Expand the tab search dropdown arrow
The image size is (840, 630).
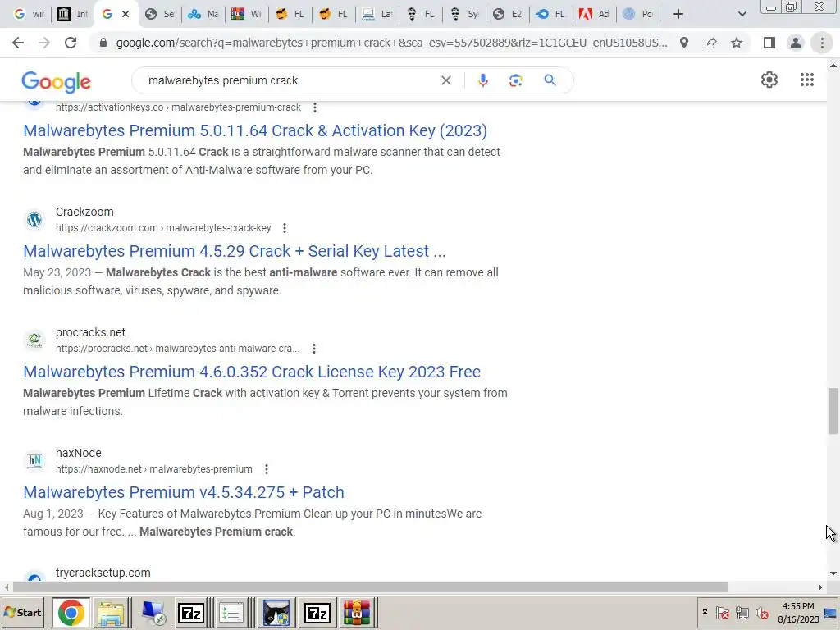point(742,14)
